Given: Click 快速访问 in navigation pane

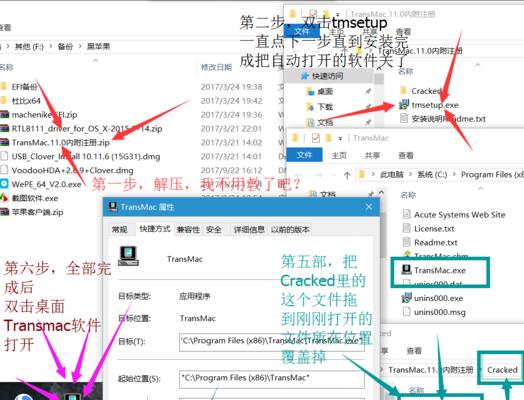Looking at the screenshot, I should 328,76.
